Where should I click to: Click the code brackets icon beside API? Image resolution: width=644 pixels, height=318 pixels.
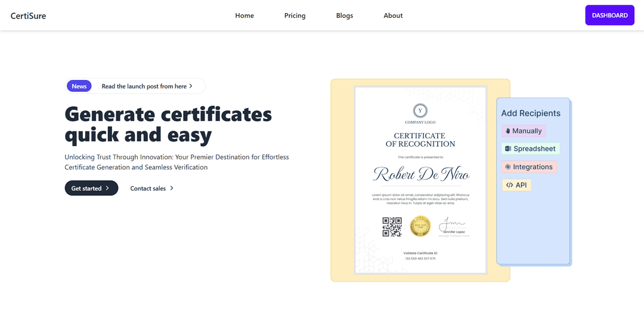[509, 185]
